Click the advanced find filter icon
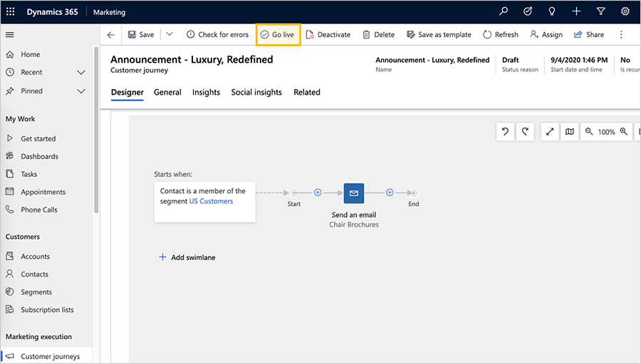Image resolution: width=641 pixels, height=364 pixels. [x=600, y=11]
